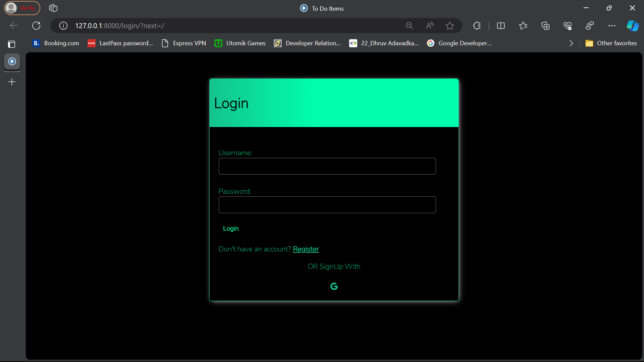Click the Verify profile button
Screen dimensions: 644x362
coord(22,8)
